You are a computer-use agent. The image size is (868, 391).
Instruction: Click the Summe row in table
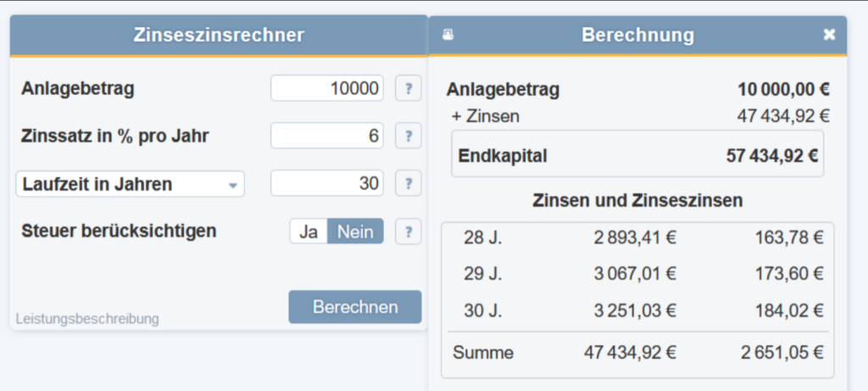pyautogui.click(x=637, y=352)
